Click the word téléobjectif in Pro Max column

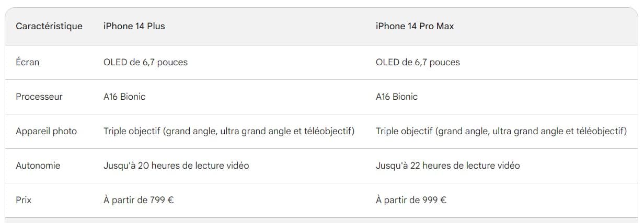coord(601,131)
